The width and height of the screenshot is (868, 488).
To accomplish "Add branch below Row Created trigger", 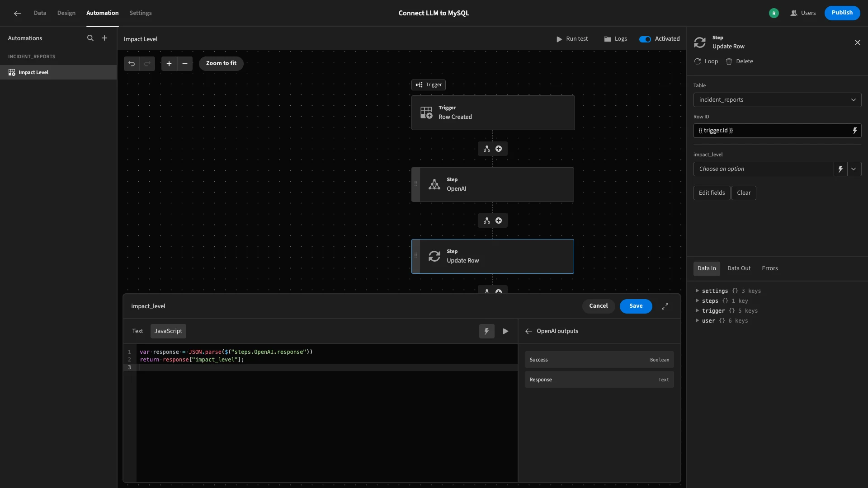I will pos(487,149).
